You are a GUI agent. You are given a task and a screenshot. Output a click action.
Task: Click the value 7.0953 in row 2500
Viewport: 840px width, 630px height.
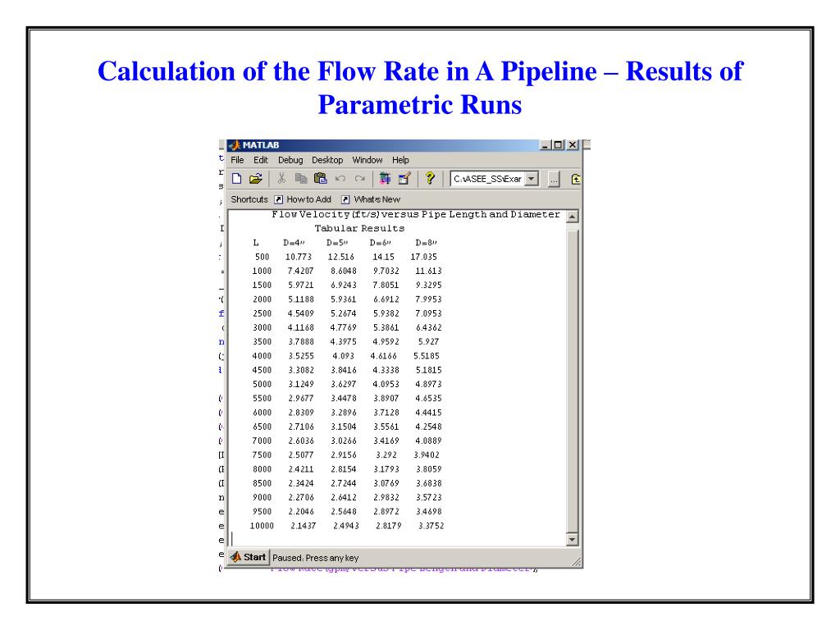coord(428,313)
